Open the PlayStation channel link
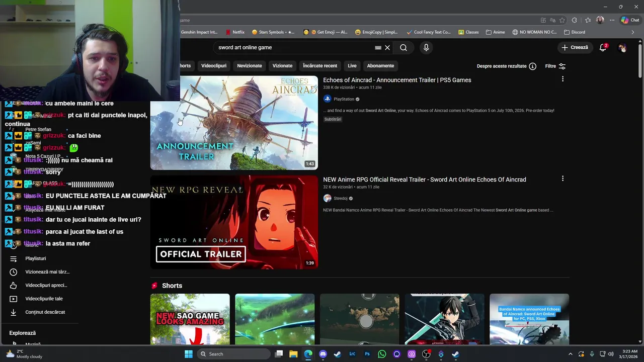 [344, 100]
